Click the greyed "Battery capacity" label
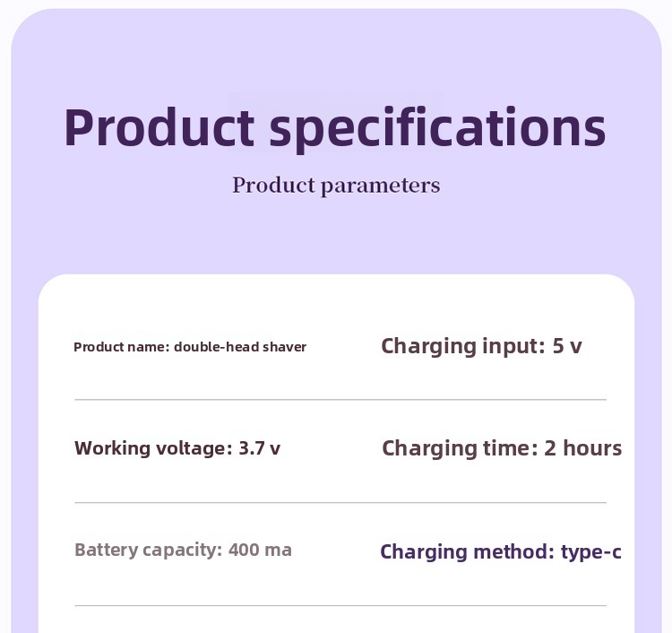The width and height of the screenshot is (672, 633). (x=147, y=550)
